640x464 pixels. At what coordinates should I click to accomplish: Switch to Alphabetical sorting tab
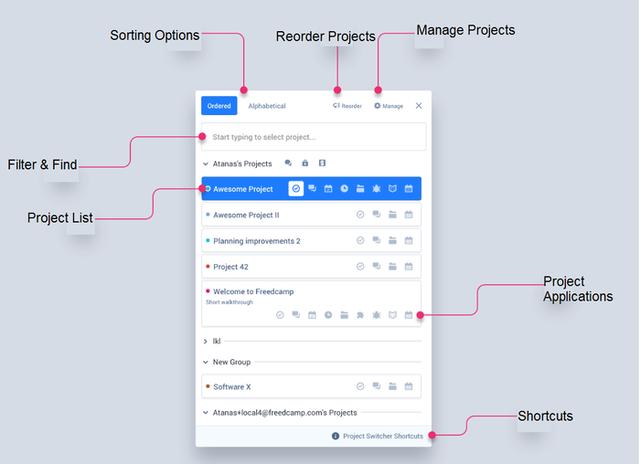[267, 105]
